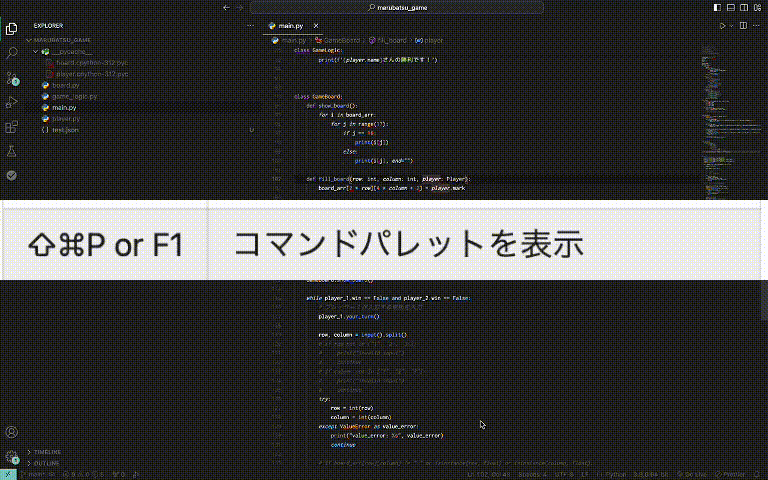
Task: Open the Testing flask view
Action: point(11,151)
